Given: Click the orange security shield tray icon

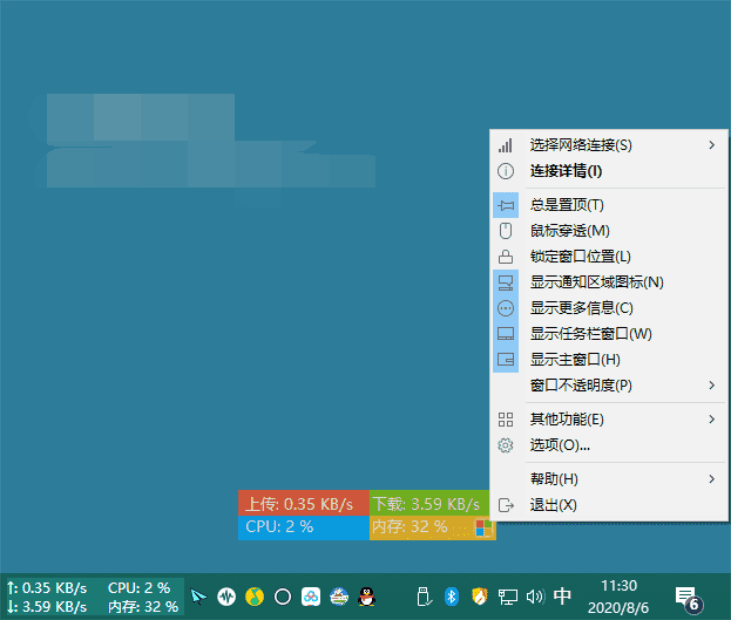Looking at the screenshot, I should point(479,597).
